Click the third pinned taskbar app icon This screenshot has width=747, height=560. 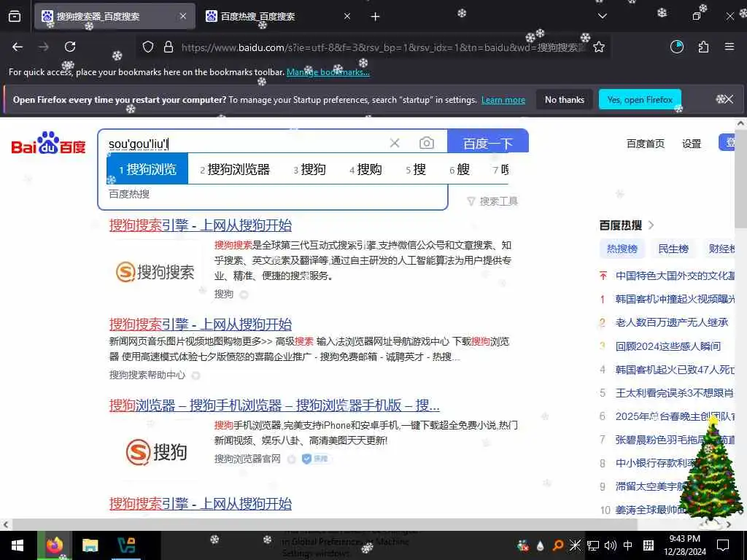point(125,545)
